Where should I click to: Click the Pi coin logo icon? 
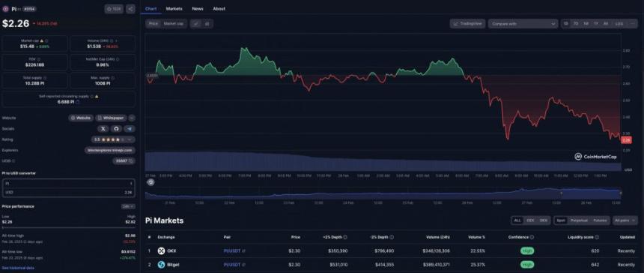pos(6,9)
